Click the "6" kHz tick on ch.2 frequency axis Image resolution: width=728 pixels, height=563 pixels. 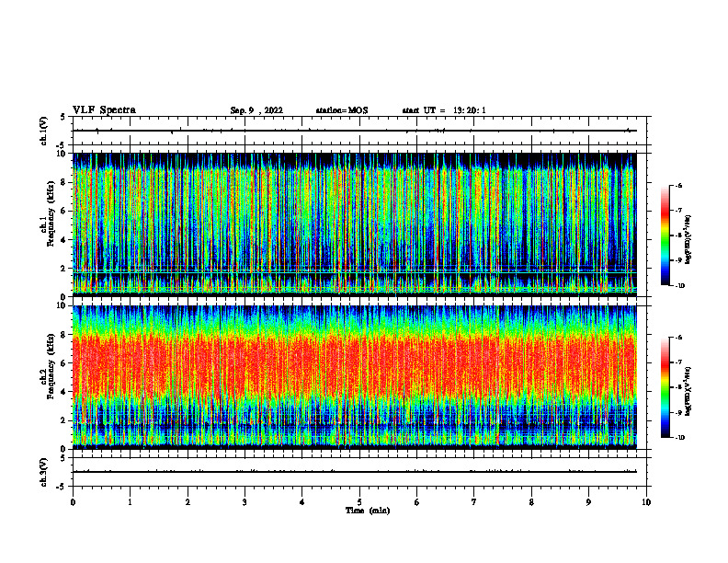coord(64,363)
